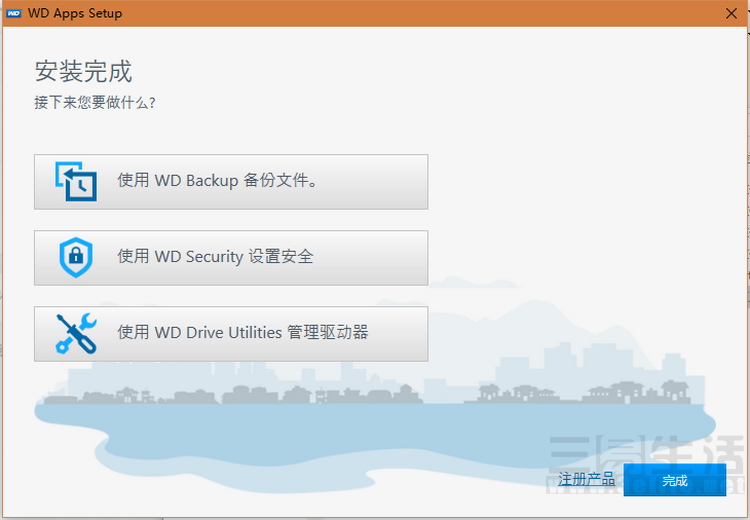The width and height of the screenshot is (750, 520).
Task: Open WD Backup 备份文件 button
Action: (231, 182)
